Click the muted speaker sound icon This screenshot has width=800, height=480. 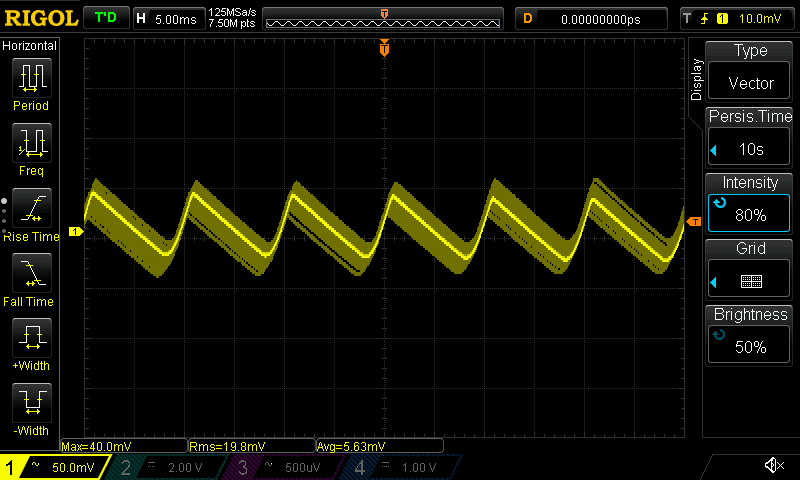(x=774, y=465)
